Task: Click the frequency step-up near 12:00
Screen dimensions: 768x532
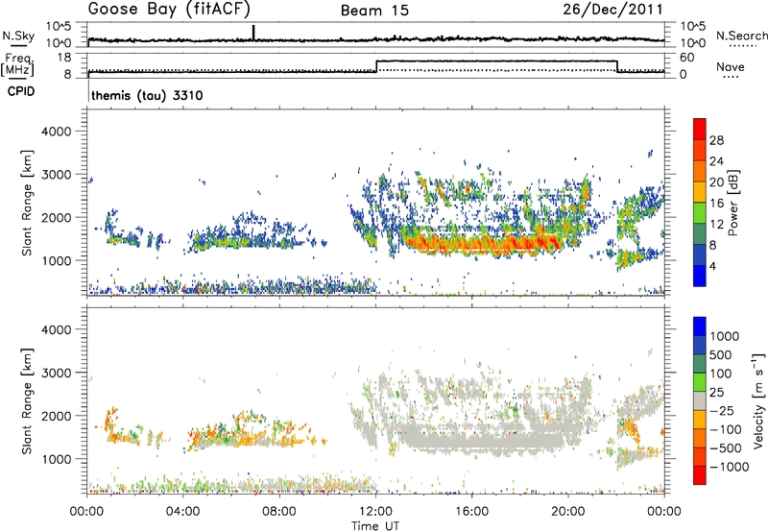Action: [376, 66]
